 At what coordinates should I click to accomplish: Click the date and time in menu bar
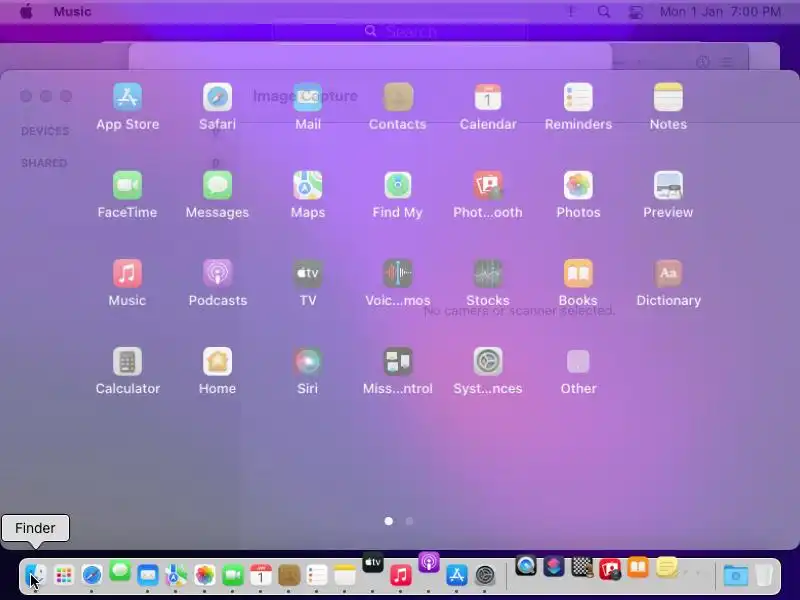720,11
